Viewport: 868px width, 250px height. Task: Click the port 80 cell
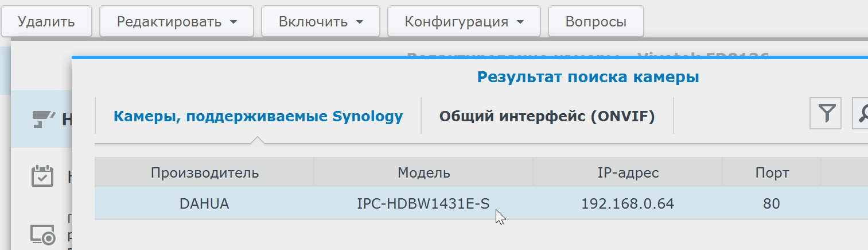(x=772, y=203)
